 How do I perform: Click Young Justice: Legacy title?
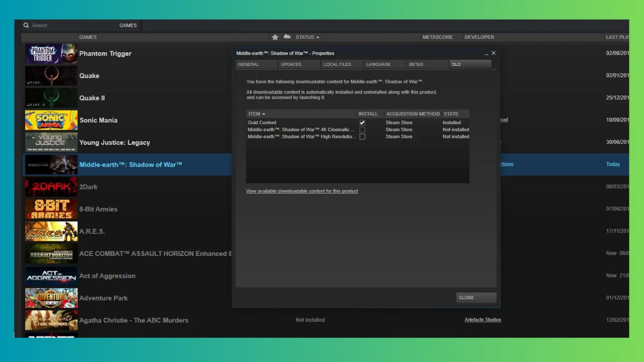click(115, 142)
